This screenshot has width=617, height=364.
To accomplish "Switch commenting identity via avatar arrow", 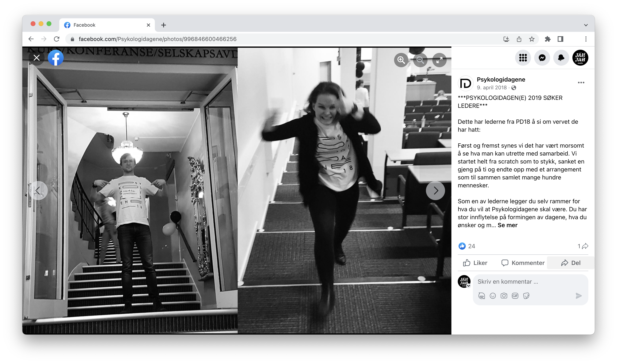I will click(469, 286).
